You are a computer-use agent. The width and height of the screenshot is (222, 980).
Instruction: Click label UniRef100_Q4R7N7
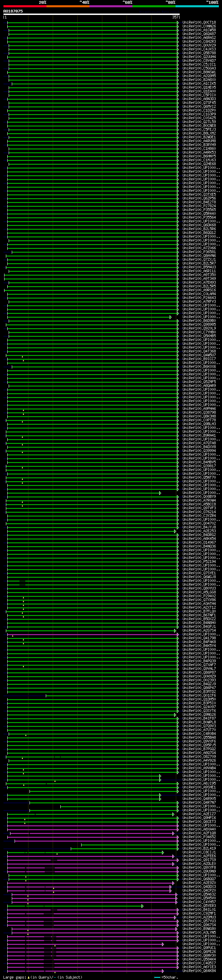click(199, 802)
